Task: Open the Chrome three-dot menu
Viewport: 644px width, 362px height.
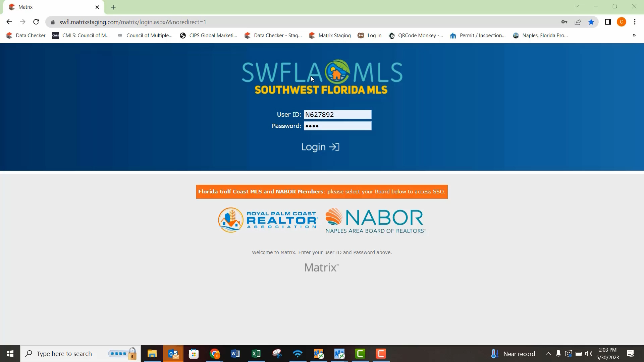Action: click(x=635, y=22)
